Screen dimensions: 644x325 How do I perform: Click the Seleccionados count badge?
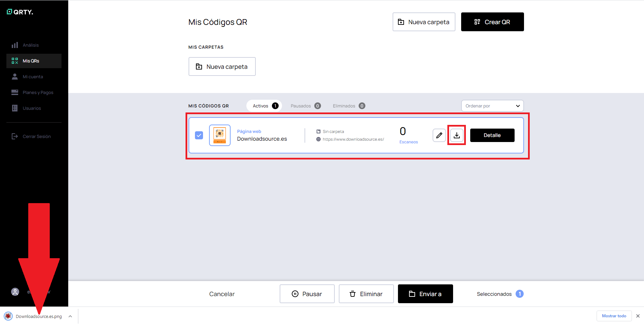click(520, 294)
